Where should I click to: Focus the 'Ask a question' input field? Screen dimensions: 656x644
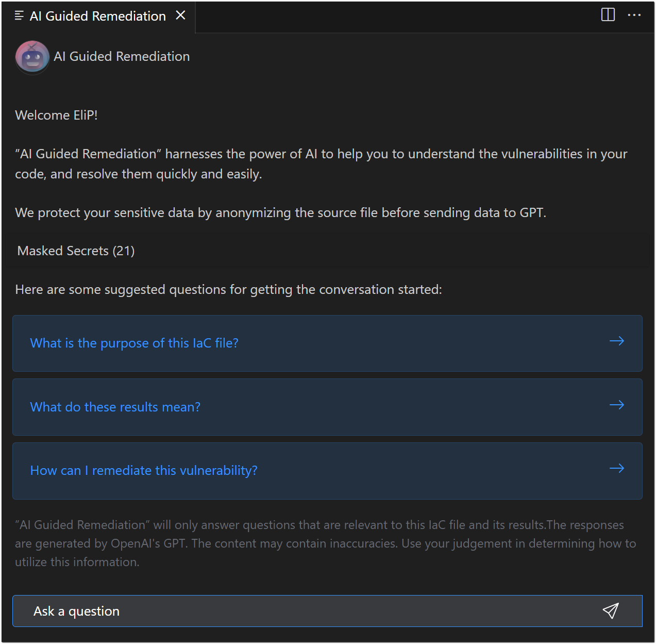tap(327, 611)
